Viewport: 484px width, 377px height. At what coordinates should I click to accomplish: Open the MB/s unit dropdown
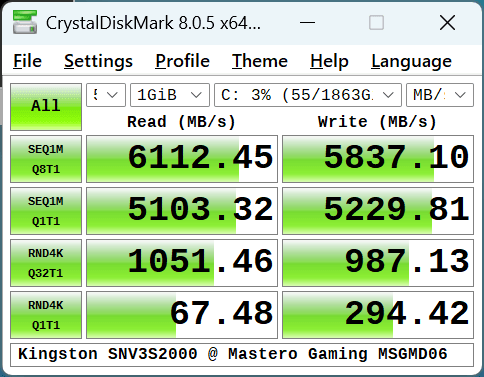[x=440, y=95]
